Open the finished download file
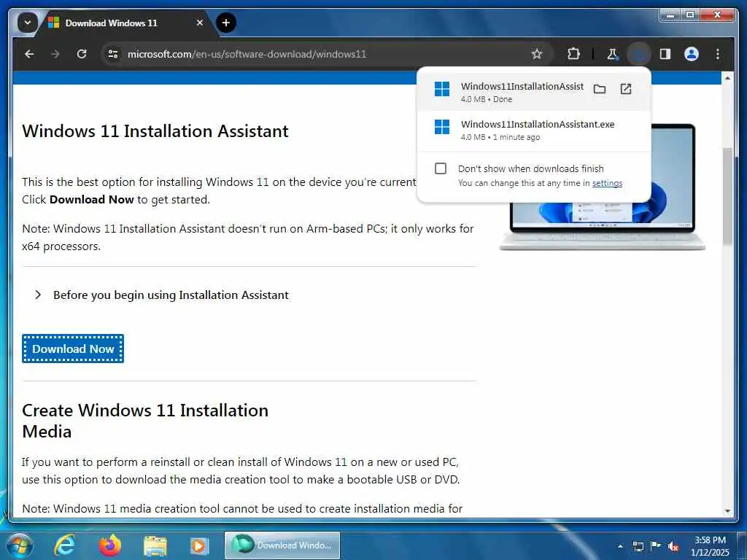 point(625,89)
